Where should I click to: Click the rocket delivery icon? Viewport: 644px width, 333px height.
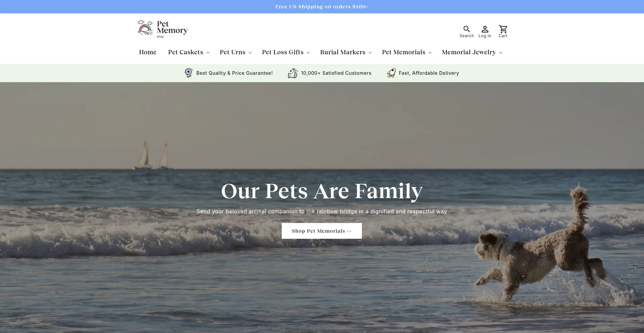tap(391, 73)
